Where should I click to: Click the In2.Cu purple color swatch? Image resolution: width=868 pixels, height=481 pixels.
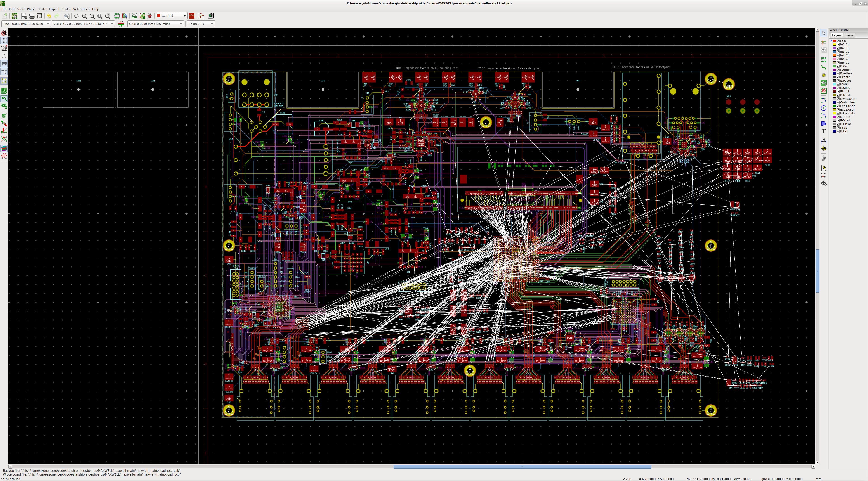[x=834, y=48]
